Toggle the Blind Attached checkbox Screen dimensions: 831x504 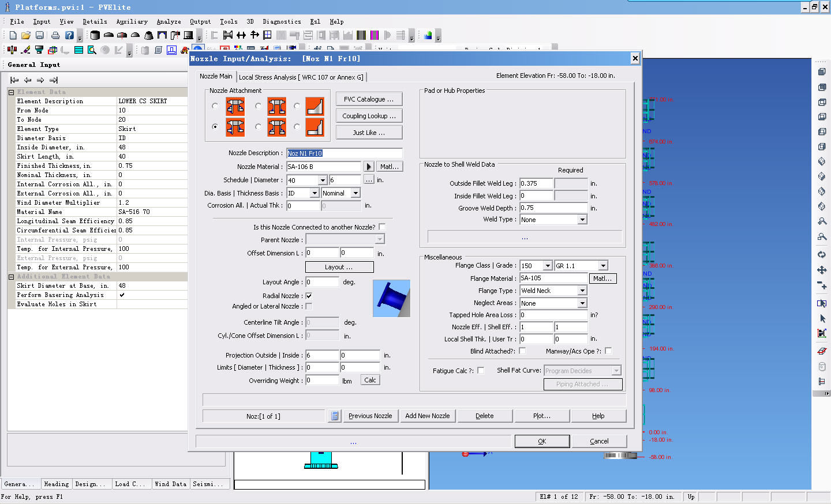[x=522, y=351]
